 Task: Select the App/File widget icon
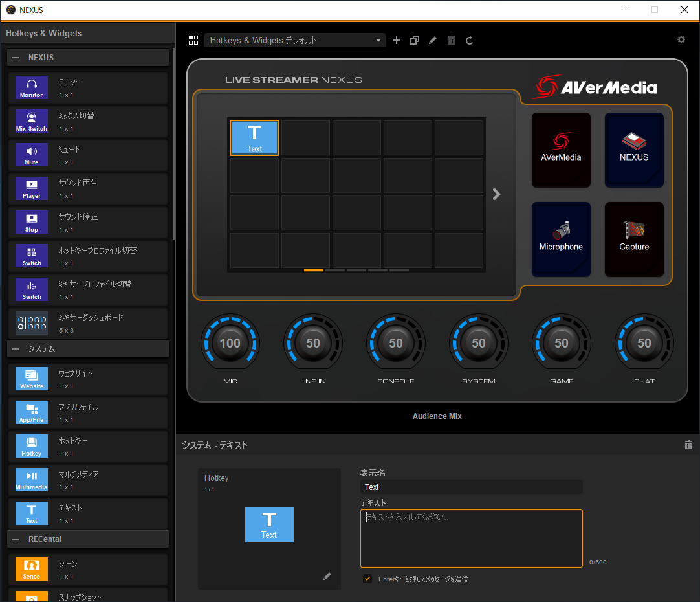coord(31,412)
